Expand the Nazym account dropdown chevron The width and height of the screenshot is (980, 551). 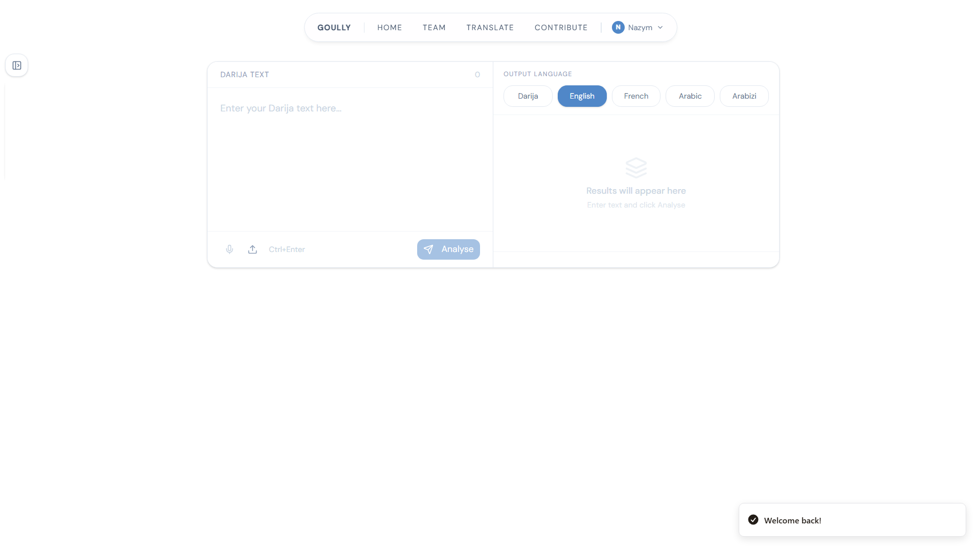(660, 28)
